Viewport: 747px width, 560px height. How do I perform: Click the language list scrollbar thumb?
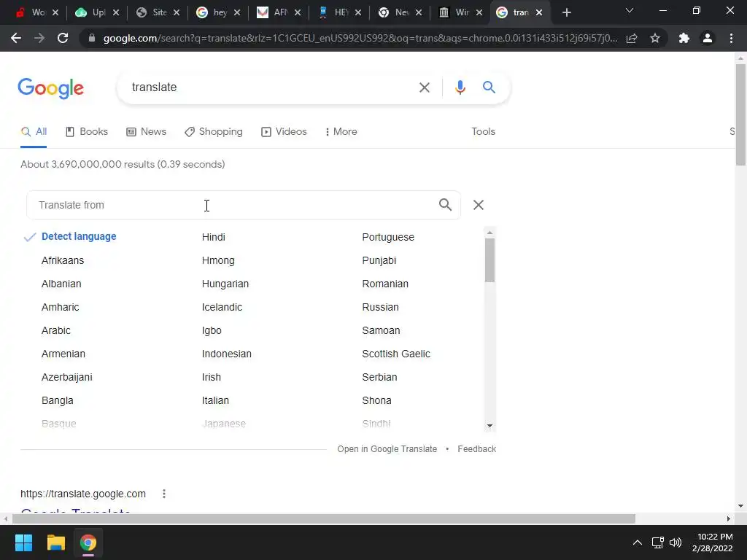tap(489, 260)
